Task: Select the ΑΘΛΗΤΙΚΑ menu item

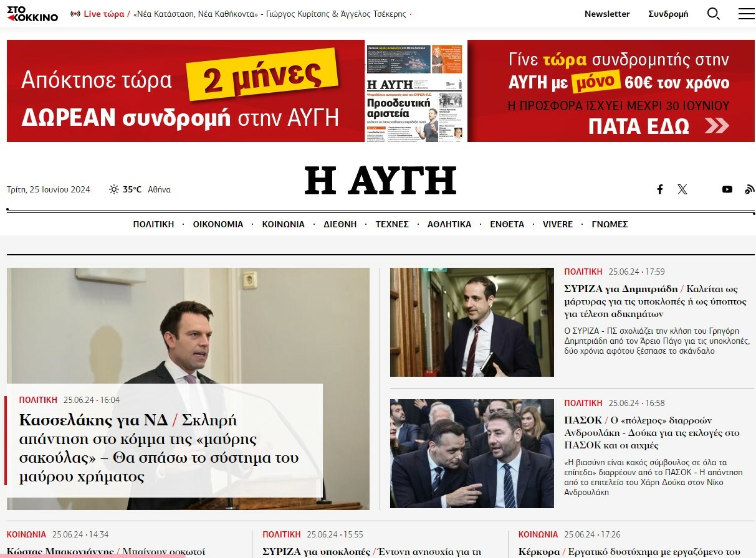Action: pos(449,224)
